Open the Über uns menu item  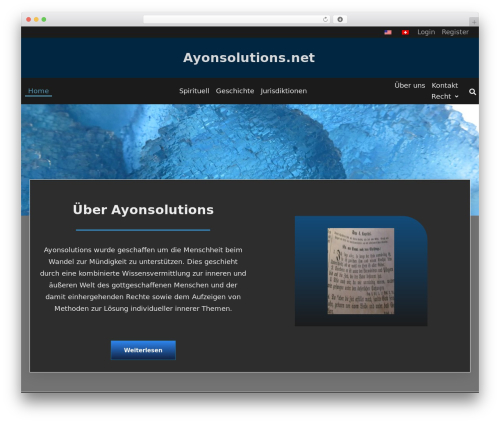click(x=410, y=85)
